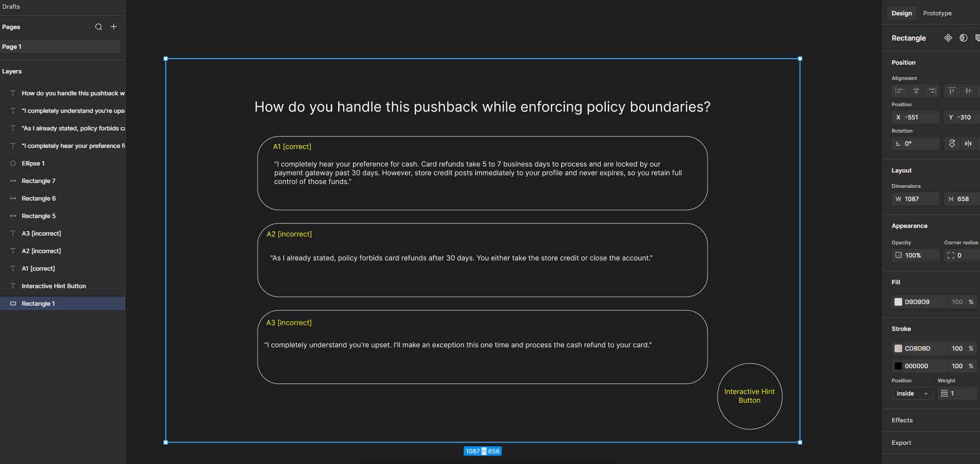Align top using the alignment icon
The width and height of the screenshot is (980, 464).
(x=951, y=91)
